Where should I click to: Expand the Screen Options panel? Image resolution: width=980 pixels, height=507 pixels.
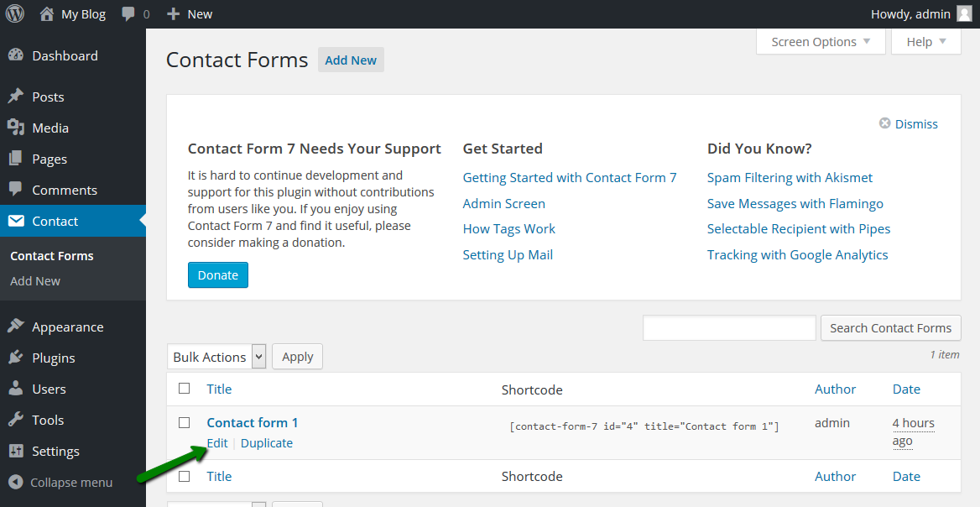[821, 42]
